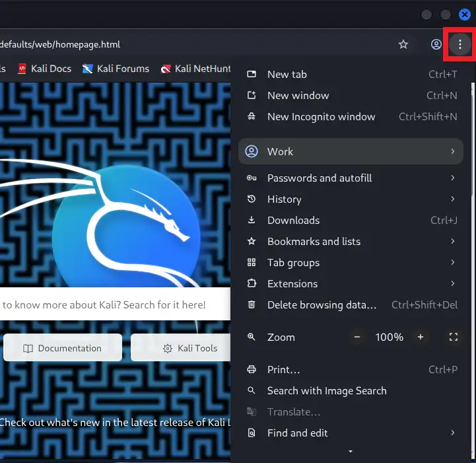Click the Kali NetHunter bookmark favicon
This screenshot has height=463, width=476.
tap(166, 69)
